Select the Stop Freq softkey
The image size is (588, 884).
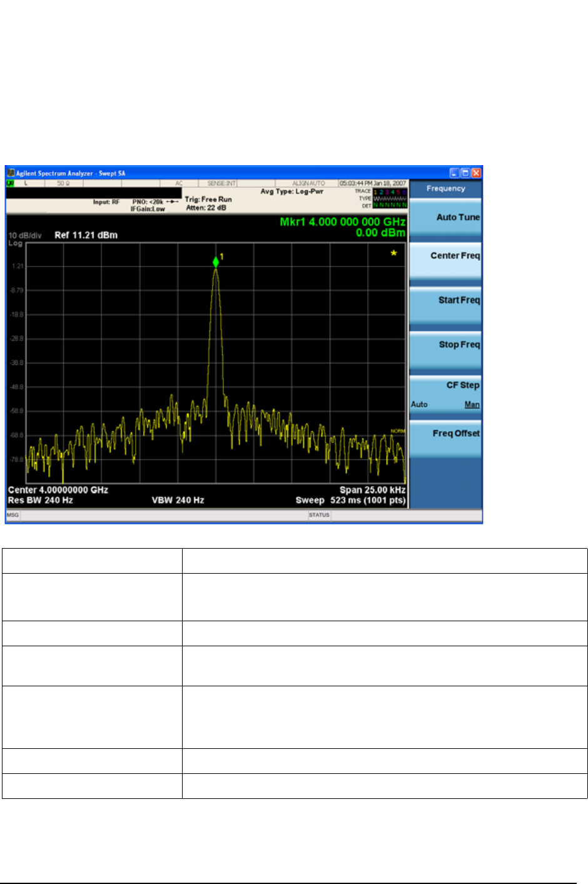[445, 349]
